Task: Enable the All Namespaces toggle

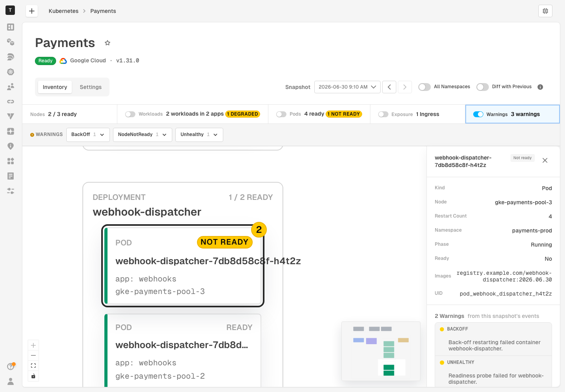Action: (x=425, y=87)
